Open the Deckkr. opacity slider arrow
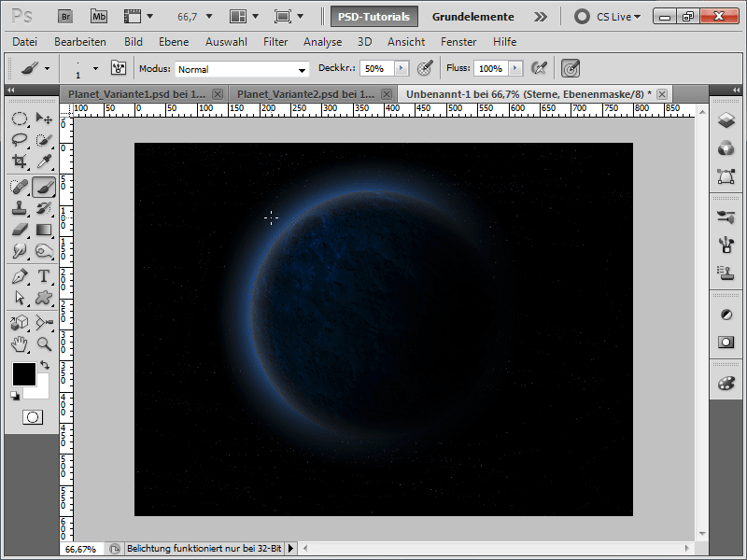The height and width of the screenshot is (560, 747). [402, 68]
